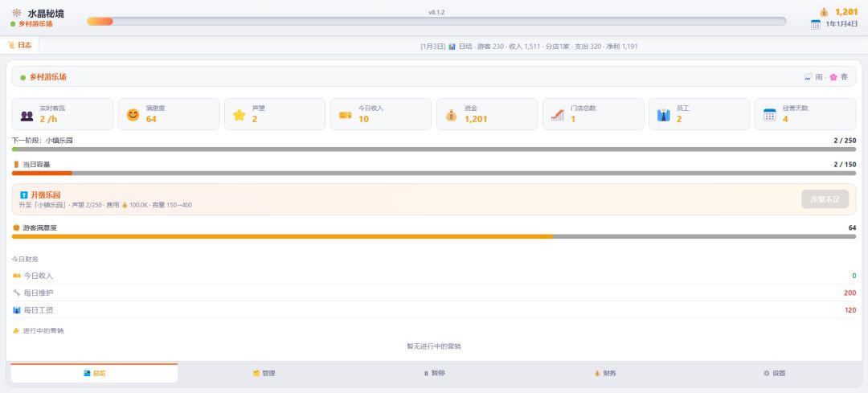
Task: Click the 升级乐园 heading
Action: pyautogui.click(x=45, y=194)
